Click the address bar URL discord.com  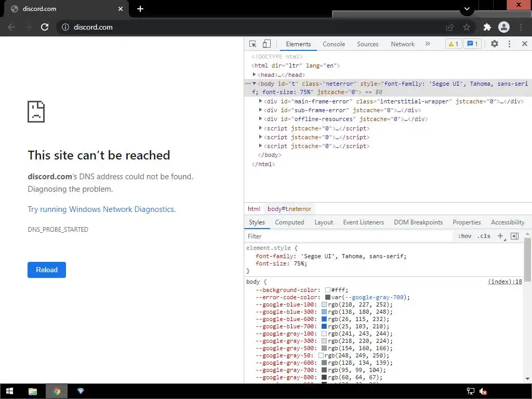click(x=93, y=27)
